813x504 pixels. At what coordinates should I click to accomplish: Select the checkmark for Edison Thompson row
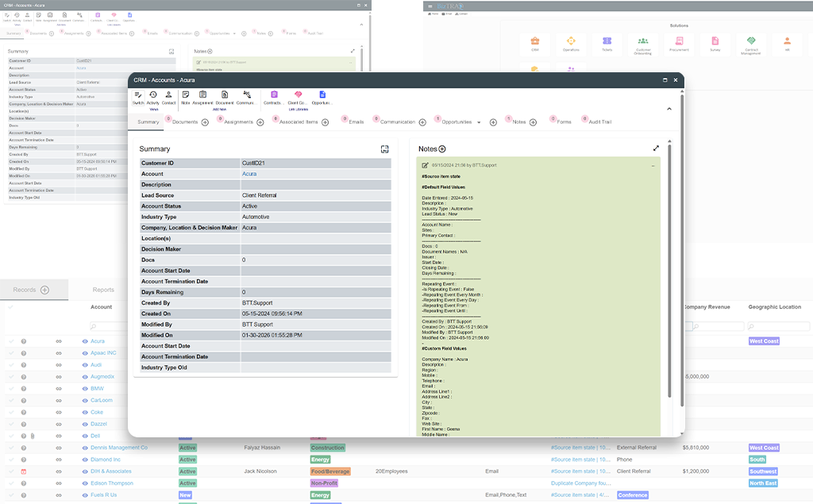click(x=11, y=483)
